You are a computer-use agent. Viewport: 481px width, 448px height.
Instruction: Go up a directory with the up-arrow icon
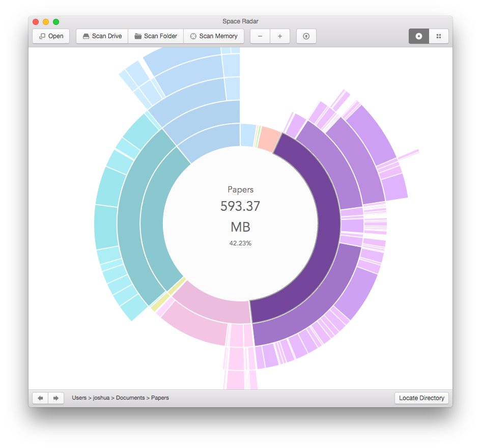click(x=306, y=36)
